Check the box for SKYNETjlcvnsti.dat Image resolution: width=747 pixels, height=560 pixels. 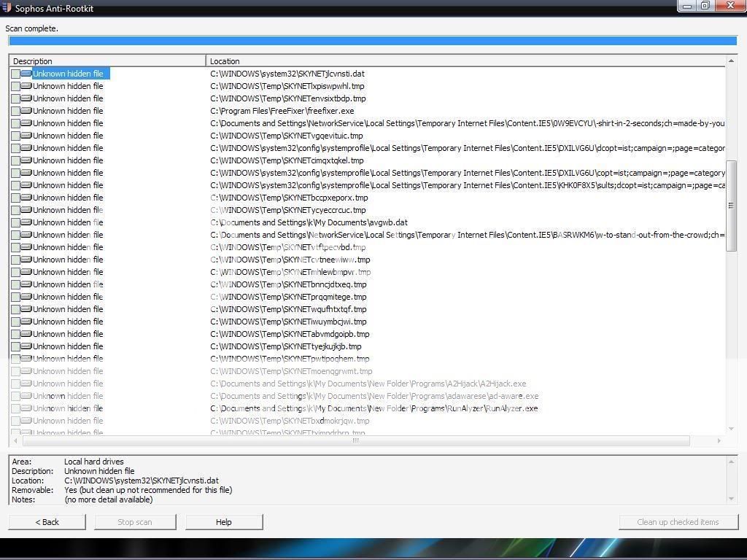tap(15, 74)
